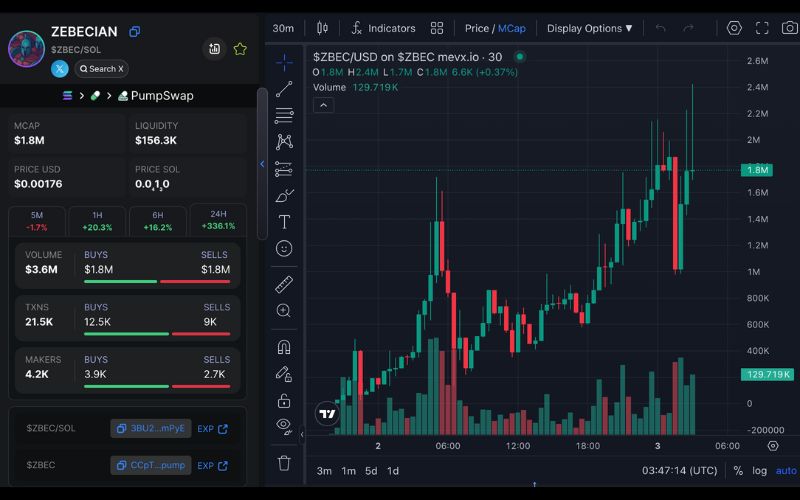Open the chart stats icon beside the star
The height and width of the screenshot is (500, 800).
[x=214, y=49]
